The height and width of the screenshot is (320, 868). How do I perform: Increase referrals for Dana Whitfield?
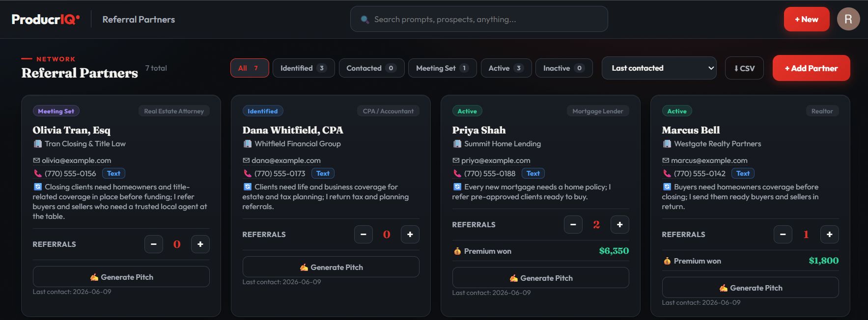tap(410, 234)
